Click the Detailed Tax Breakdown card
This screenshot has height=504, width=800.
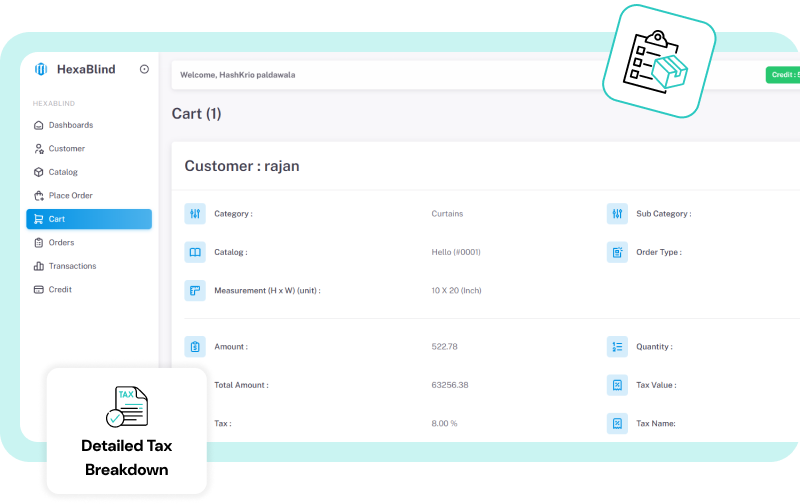[x=126, y=431]
